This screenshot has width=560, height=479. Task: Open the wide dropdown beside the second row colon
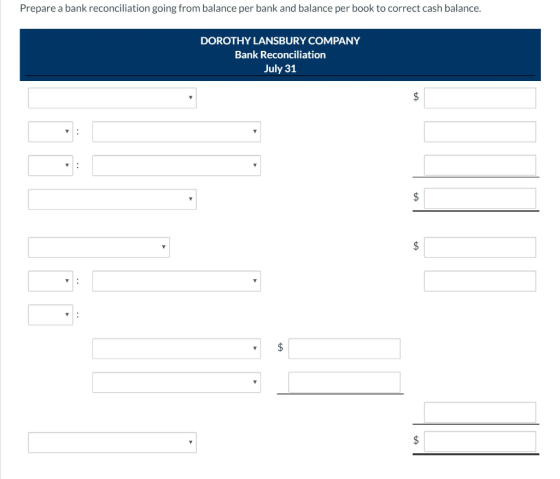pyautogui.click(x=176, y=131)
